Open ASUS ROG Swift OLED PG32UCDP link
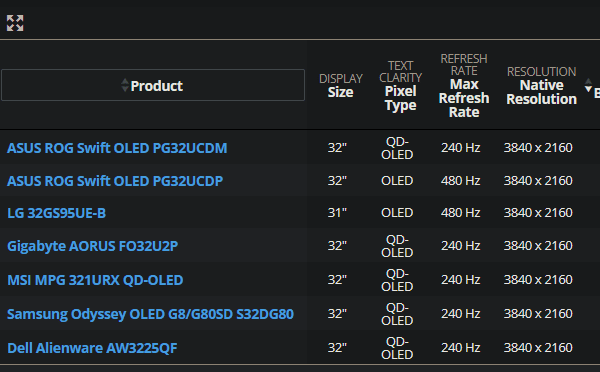 click(115, 181)
